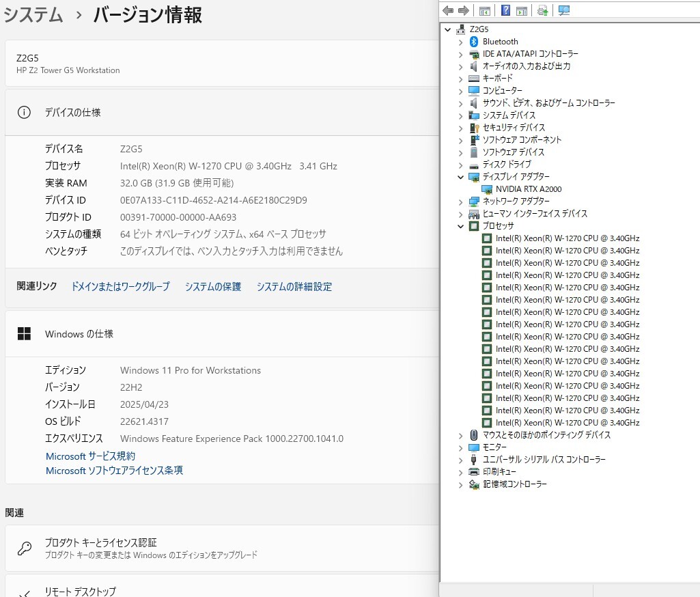Expand the Bluetooth category
Image resolution: width=700 pixels, height=597 pixels.
tap(461, 42)
